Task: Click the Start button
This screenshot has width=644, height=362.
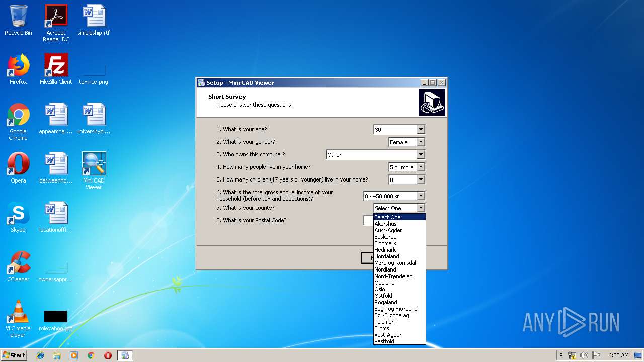Action: coord(14,355)
